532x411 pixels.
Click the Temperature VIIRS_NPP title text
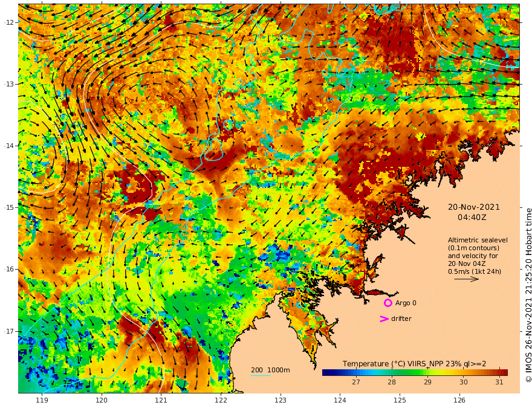click(414, 364)
